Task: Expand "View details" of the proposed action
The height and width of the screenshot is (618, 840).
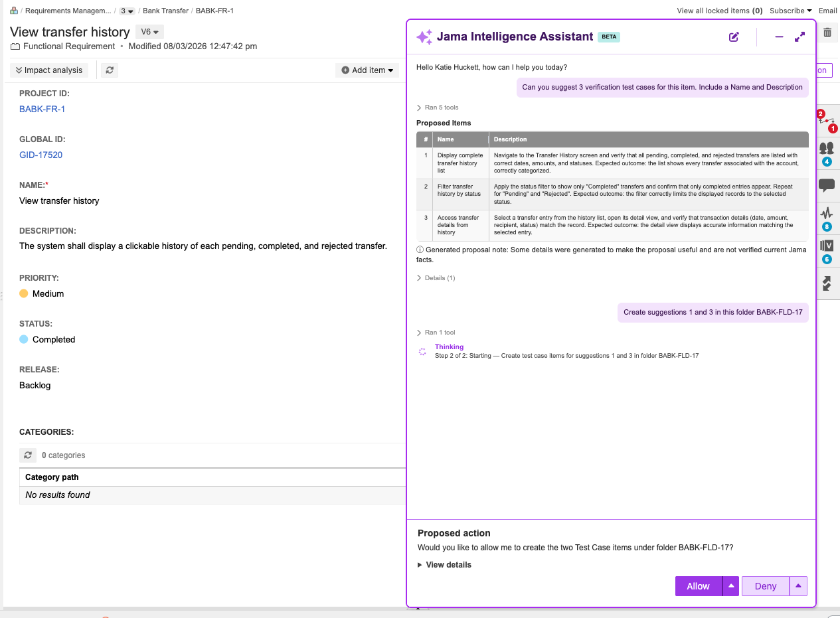Action: 444,565
